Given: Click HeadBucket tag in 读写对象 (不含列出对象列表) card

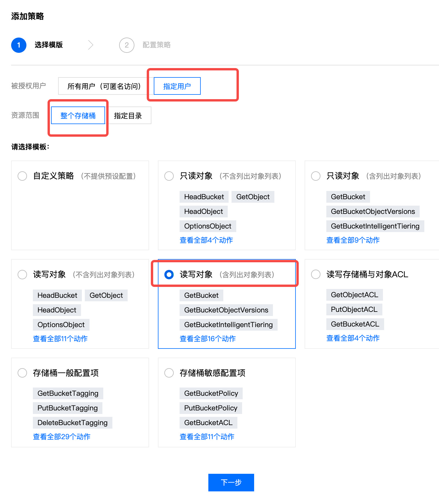Looking at the screenshot, I should 58,295.
